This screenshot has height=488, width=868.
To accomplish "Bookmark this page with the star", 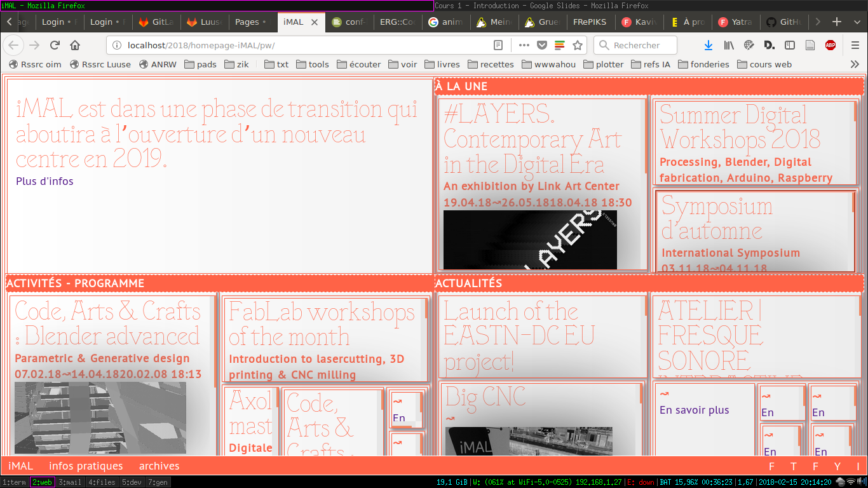I will point(578,45).
